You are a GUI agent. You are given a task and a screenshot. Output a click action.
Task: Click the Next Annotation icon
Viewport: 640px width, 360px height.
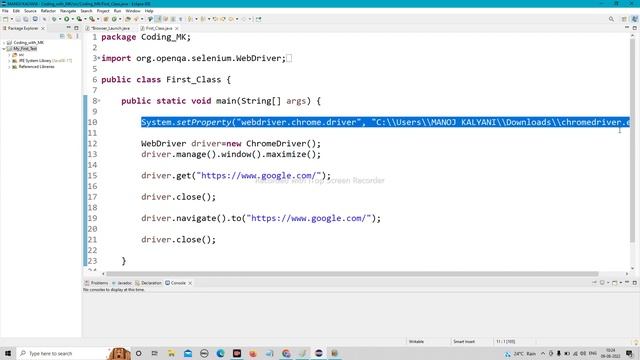[x=190, y=19]
